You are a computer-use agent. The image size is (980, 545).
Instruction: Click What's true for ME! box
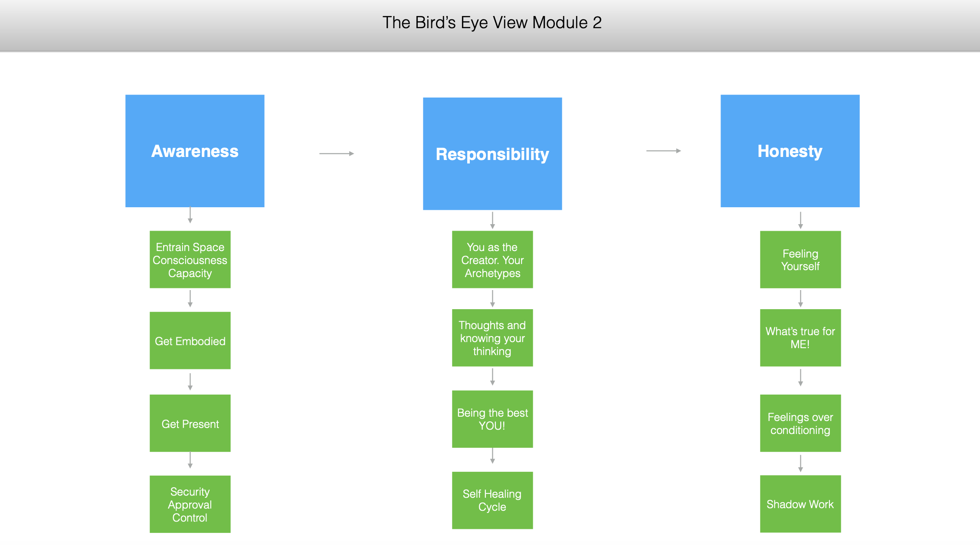[800, 338]
